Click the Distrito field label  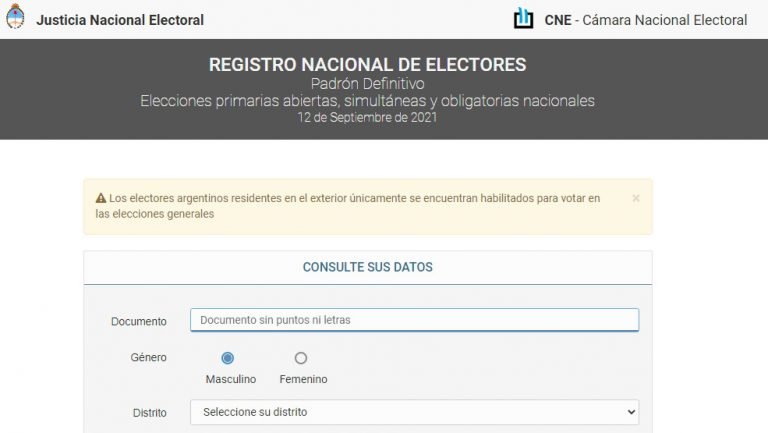[x=149, y=412]
